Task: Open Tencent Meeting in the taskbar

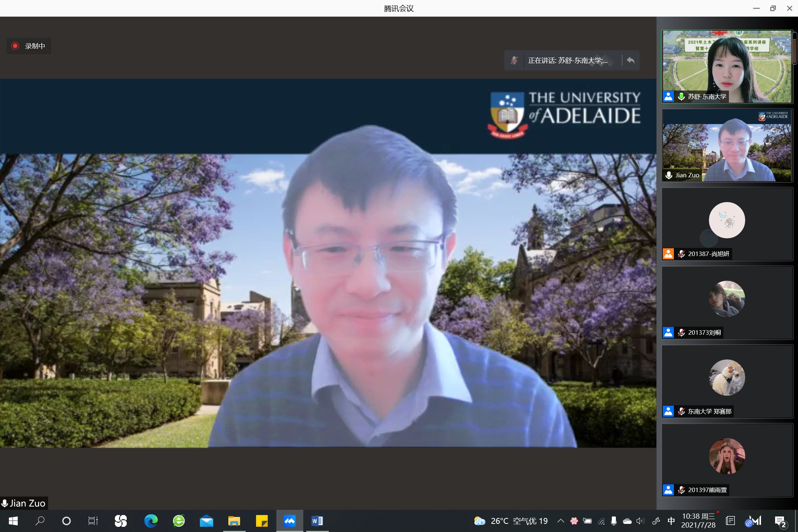Action: click(x=289, y=521)
